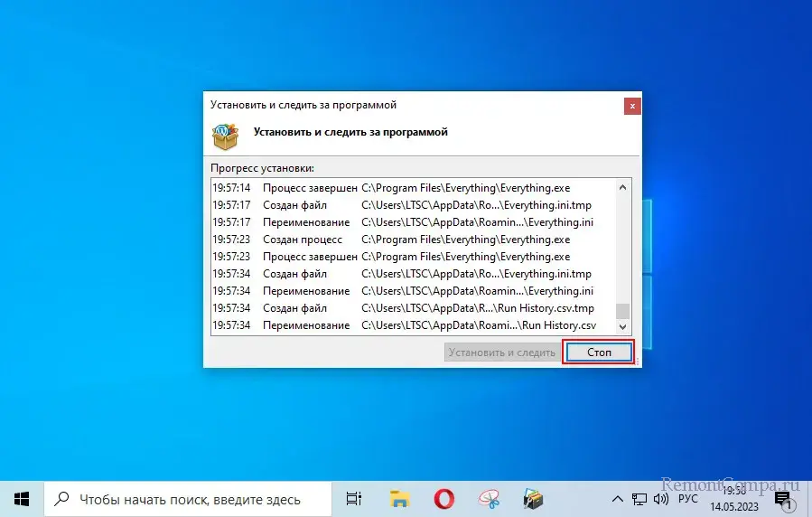Click the grayed Установить и следить button
The height and width of the screenshot is (517, 812).
pos(500,352)
